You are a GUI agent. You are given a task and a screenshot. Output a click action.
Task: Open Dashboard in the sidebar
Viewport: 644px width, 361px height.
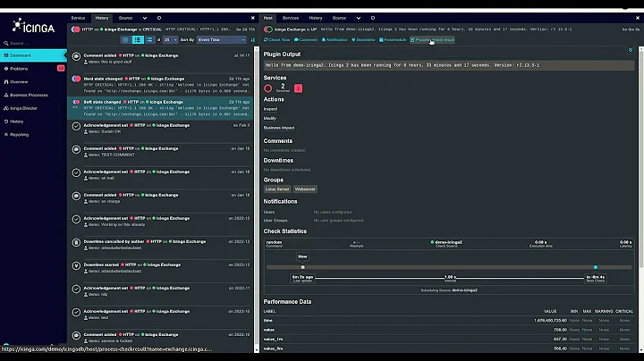(33, 55)
